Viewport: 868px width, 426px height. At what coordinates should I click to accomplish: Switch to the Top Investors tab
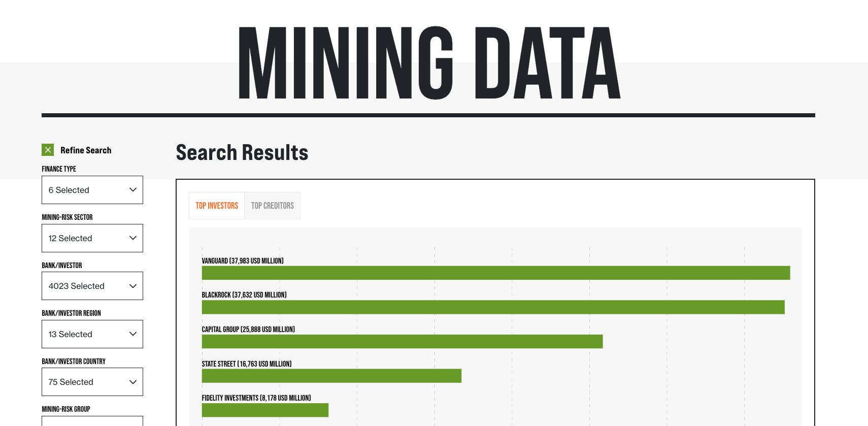tap(217, 206)
